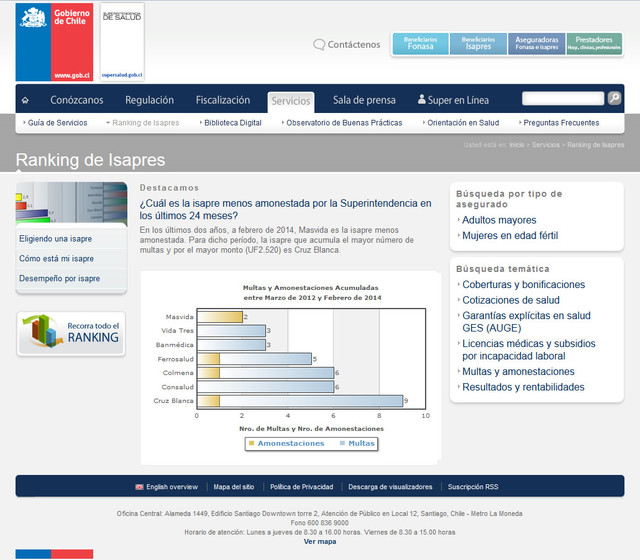Click the Aseguradoras Fonasa e Isapres button

[537, 44]
